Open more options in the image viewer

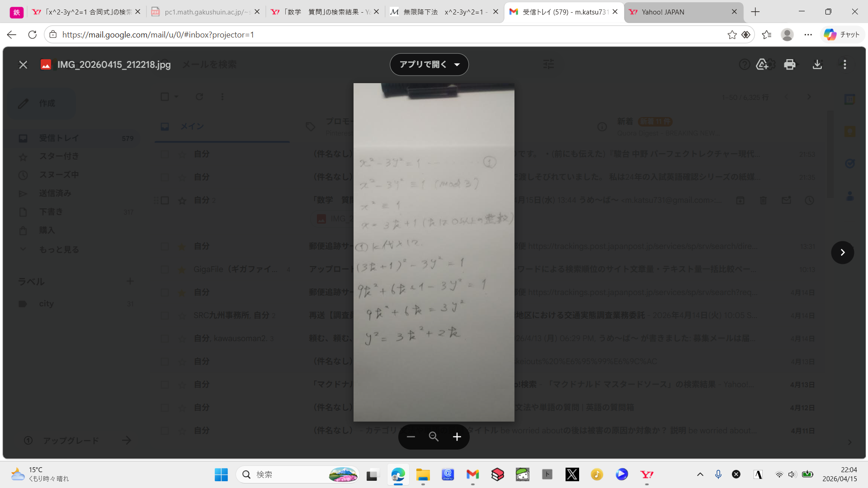tap(844, 65)
